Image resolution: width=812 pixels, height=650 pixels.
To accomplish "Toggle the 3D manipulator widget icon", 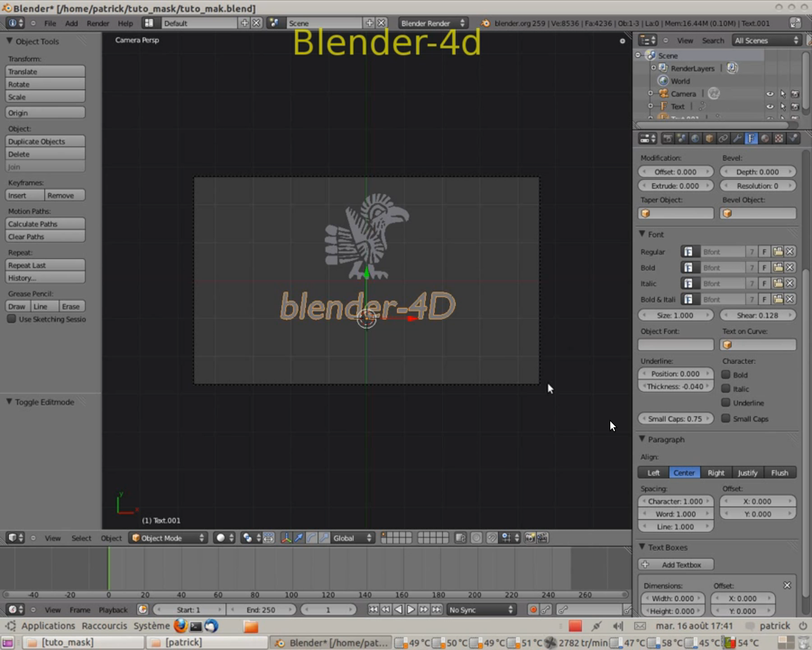I will 286,538.
